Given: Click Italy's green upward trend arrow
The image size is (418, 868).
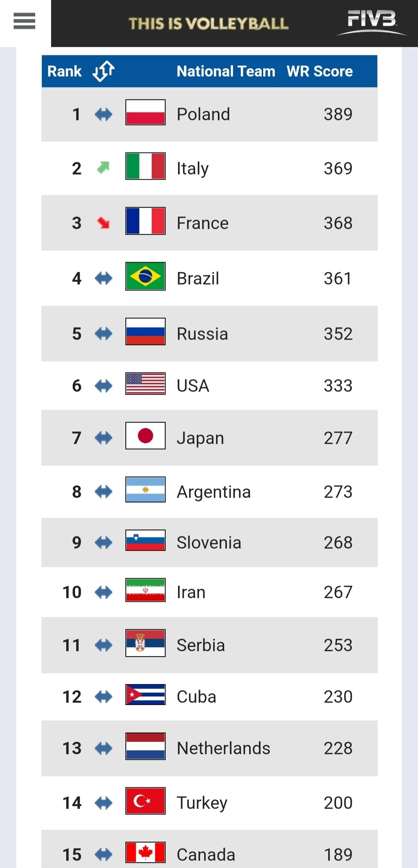Looking at the screenshot, I should tap(103, 167).
